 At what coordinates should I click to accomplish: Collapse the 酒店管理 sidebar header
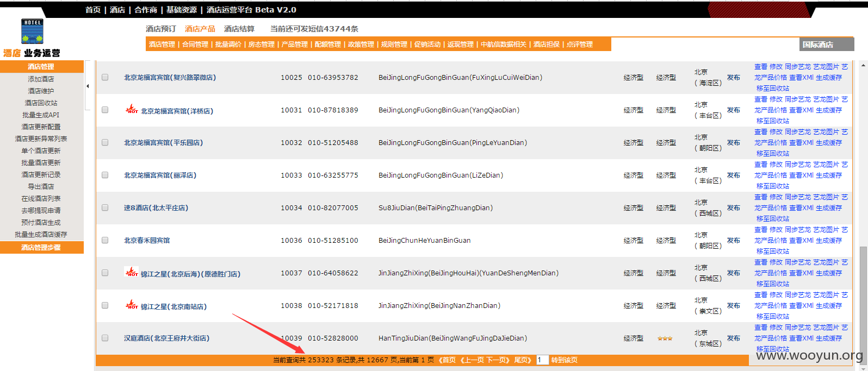42,66
